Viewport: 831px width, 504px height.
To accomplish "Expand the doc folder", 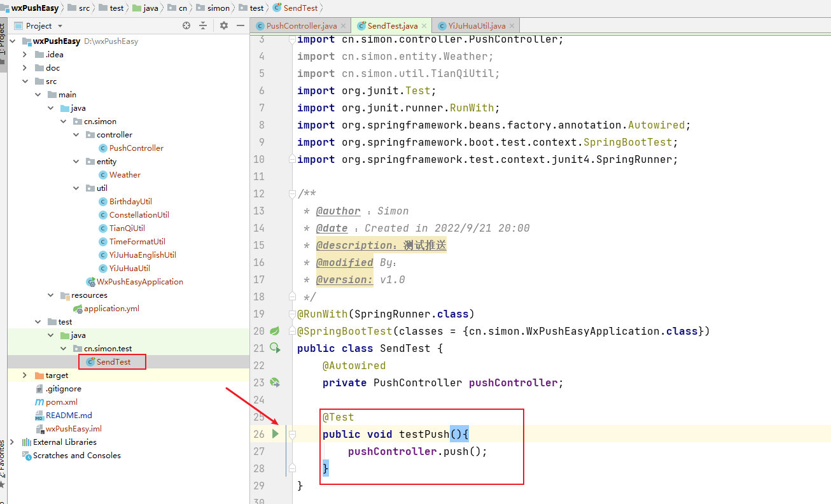I will 25,67.
